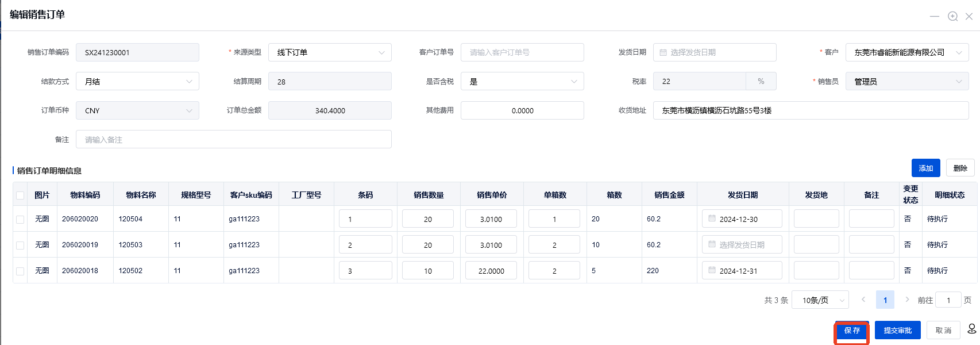Open the 10条/页 page size dropdown

820,300
